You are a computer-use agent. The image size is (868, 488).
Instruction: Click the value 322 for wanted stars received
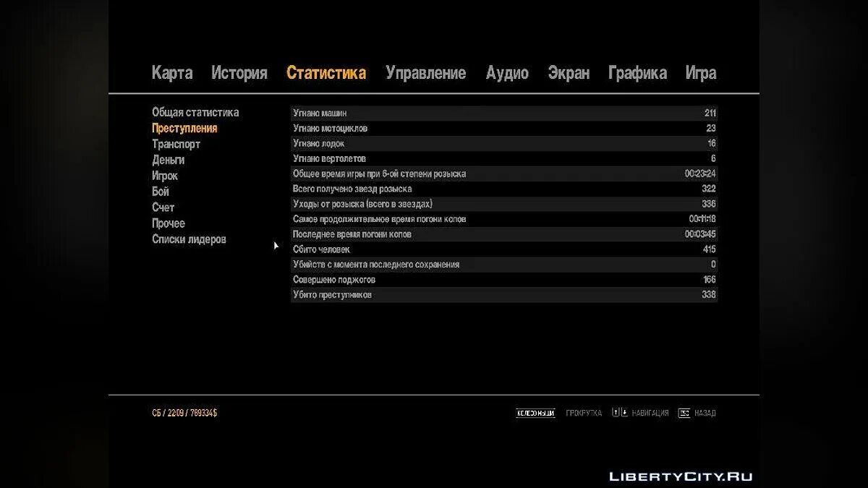coord(709,189)
